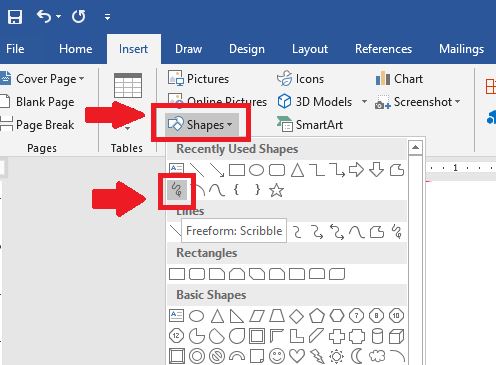Select the Decagon shape labeled 10
This screenshot has width=496, height=365.
396,316
